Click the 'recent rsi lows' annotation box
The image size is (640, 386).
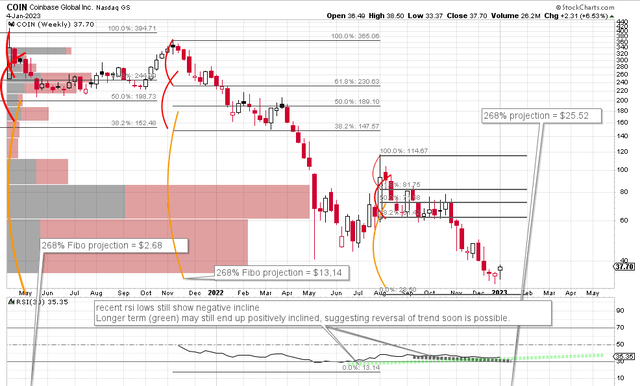323,313
